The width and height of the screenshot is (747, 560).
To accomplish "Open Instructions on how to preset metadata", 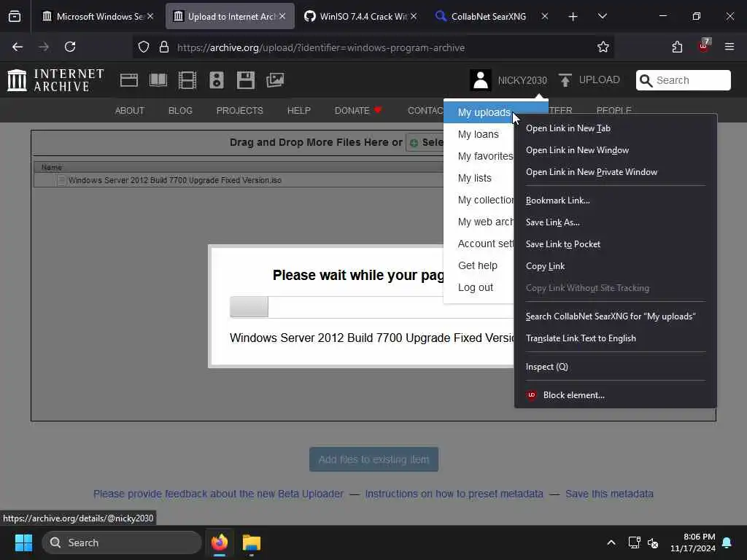I will [x=454, y=494].
